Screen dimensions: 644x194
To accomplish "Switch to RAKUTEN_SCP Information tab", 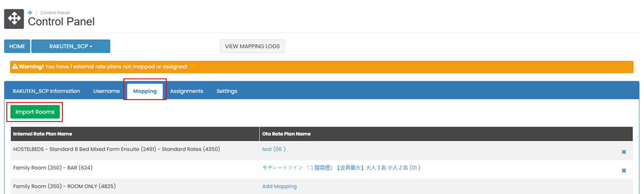I will (x=46, y=91).
